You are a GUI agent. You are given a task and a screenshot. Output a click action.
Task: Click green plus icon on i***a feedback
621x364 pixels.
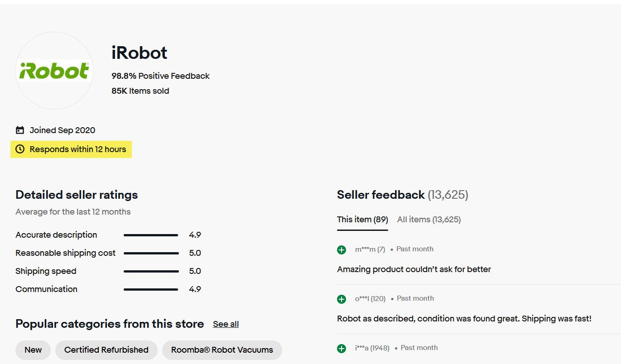342,348
